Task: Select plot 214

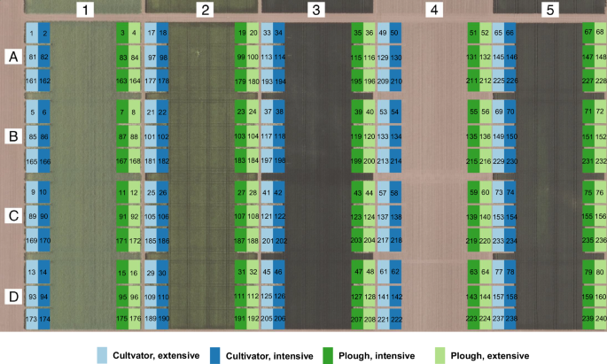Action: point(395,161)
